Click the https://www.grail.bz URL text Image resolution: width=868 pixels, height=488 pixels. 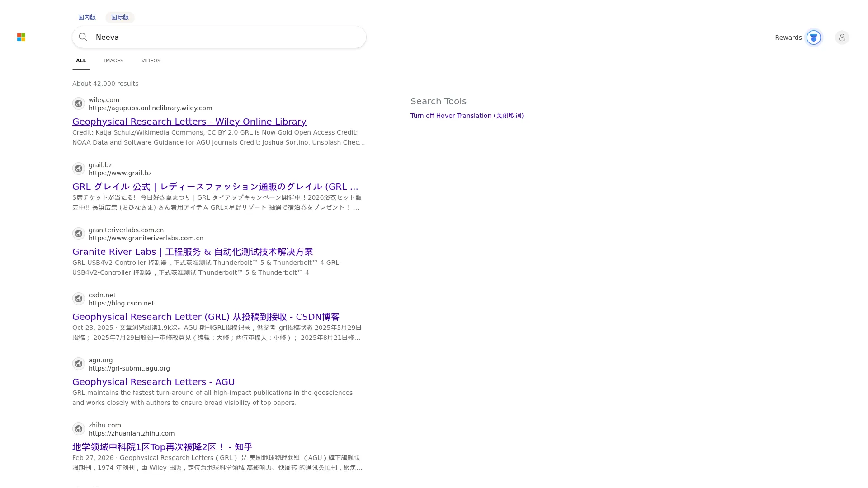click(120, 173)
